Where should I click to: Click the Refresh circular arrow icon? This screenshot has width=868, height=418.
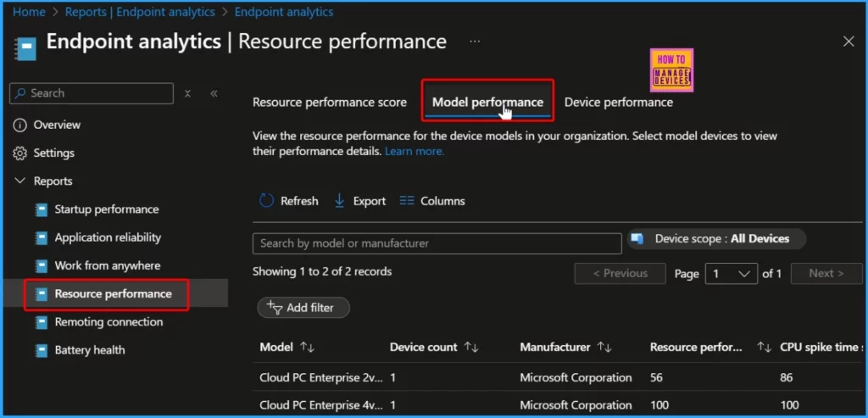267,201
